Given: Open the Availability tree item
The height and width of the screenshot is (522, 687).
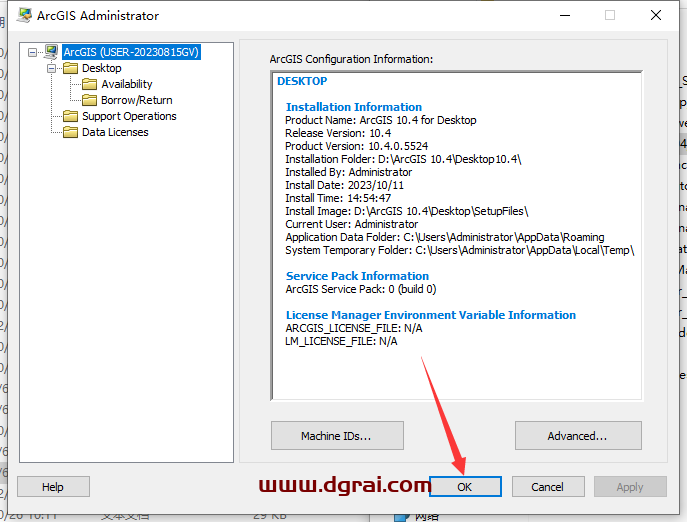Looking at the screenshot, I should (127, 84).
